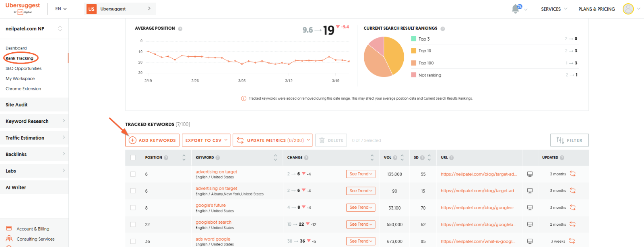Open See Trend for first advertising on target

(x=361, y=174)
